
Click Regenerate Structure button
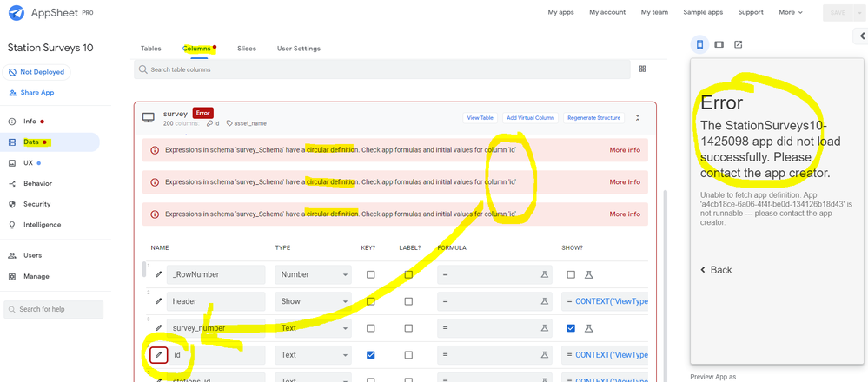[x=595, y=118]
